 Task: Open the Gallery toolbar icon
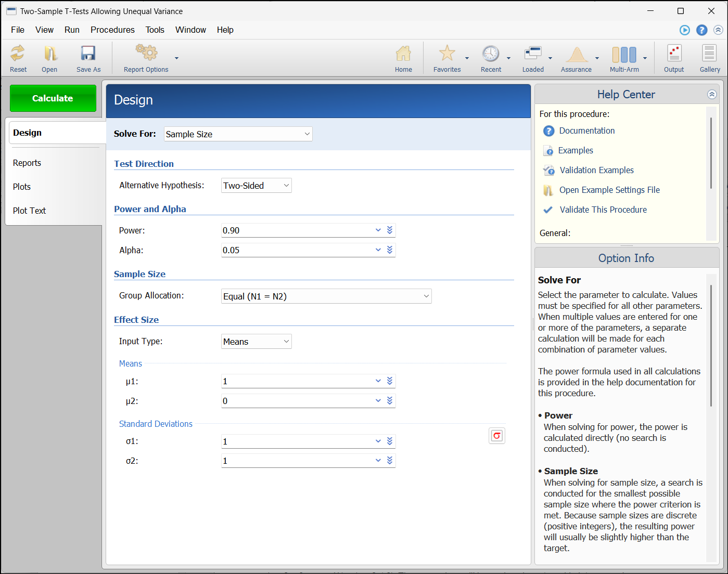pos(709,58)
